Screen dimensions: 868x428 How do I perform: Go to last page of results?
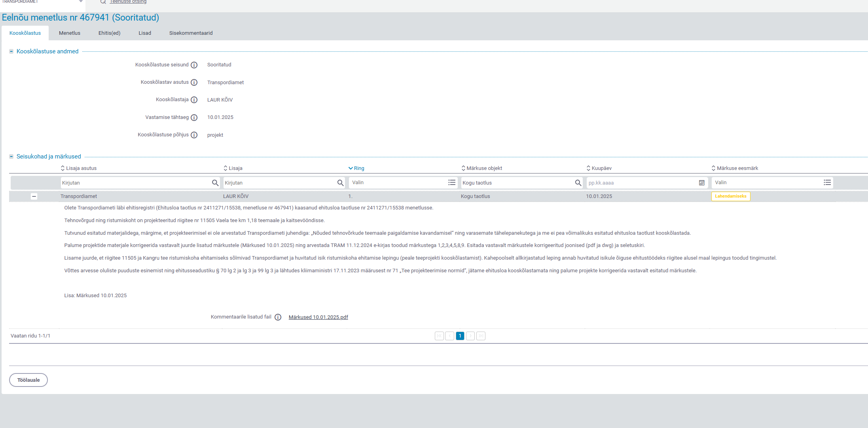pyautogui.click(x=481, y=336)
